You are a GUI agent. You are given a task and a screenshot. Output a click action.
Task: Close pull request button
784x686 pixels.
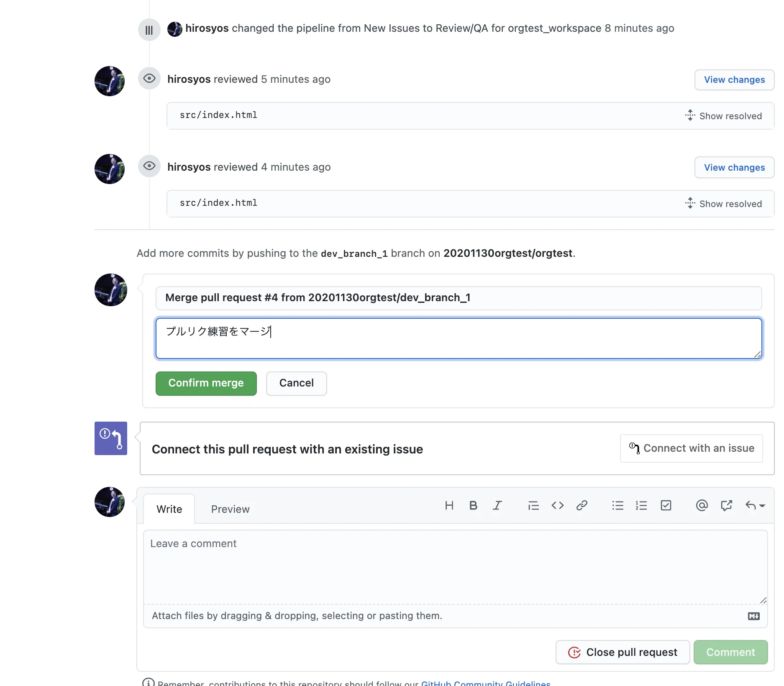(623, 652)
